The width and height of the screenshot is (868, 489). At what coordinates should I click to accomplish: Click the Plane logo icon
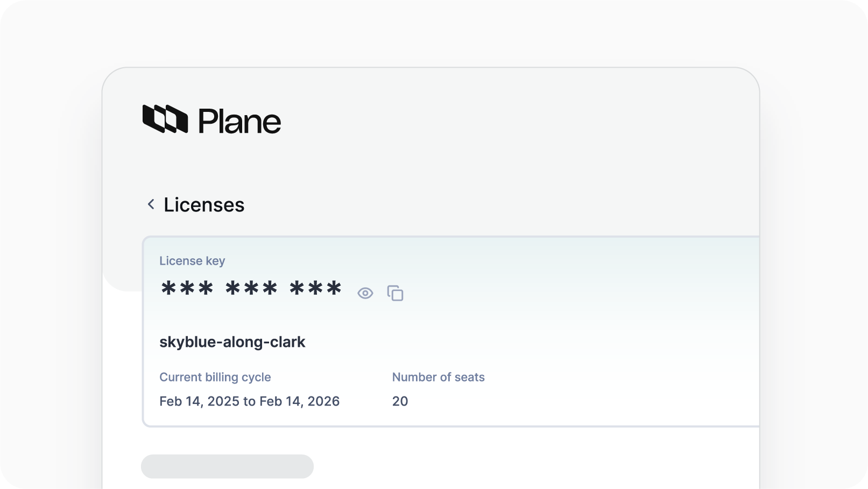(165, 119)
